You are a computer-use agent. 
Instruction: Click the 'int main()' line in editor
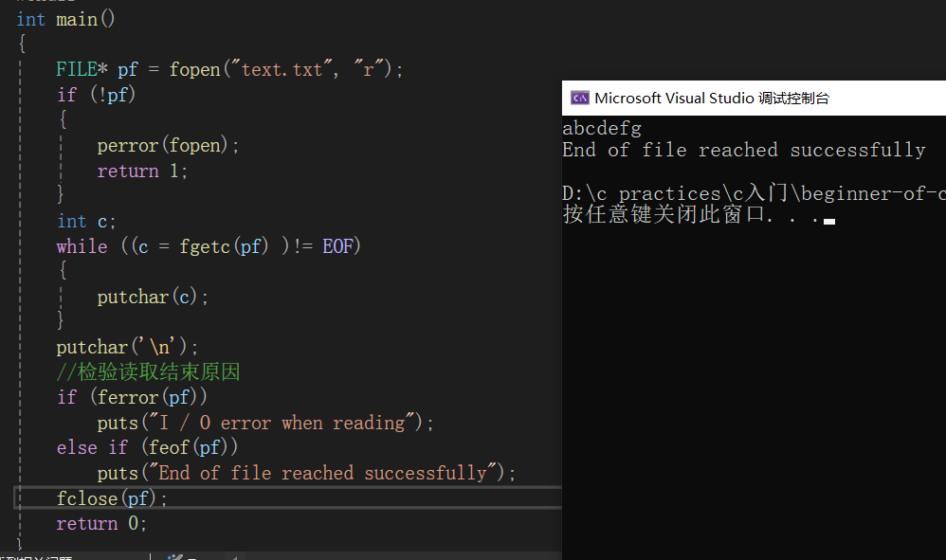pos(65,19)
